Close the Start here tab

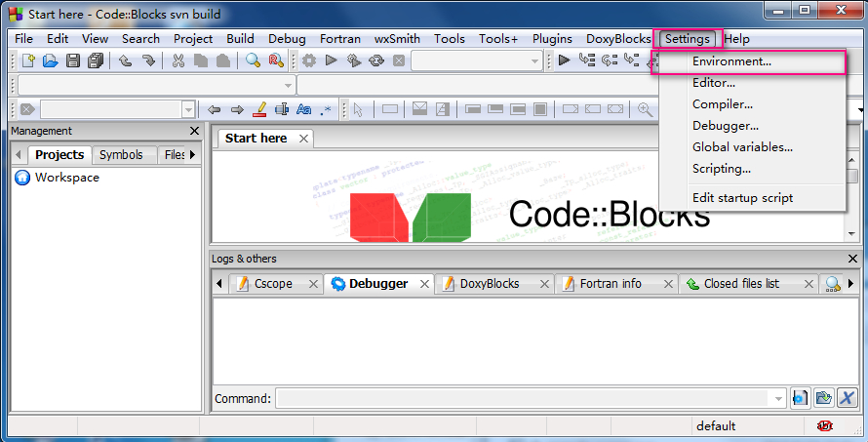pyautogui.click(x=303, y=139)
